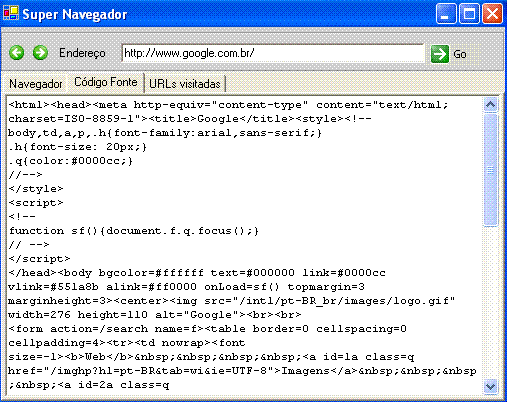Click the Super Navegador app icon
The height and width of the screenshot is (402, 507).
point(11,13)
